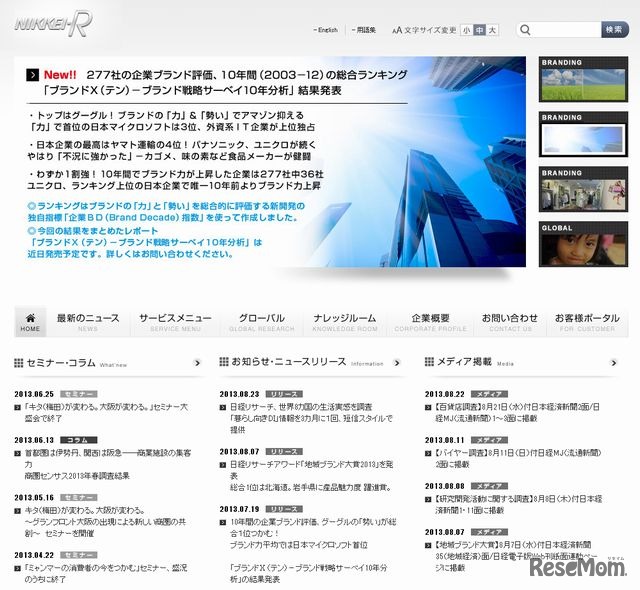Open 地域ブランド大賞2013 release link
This screenshot has height=590, width=640.
pyautogui.click(x=311, y=476)
